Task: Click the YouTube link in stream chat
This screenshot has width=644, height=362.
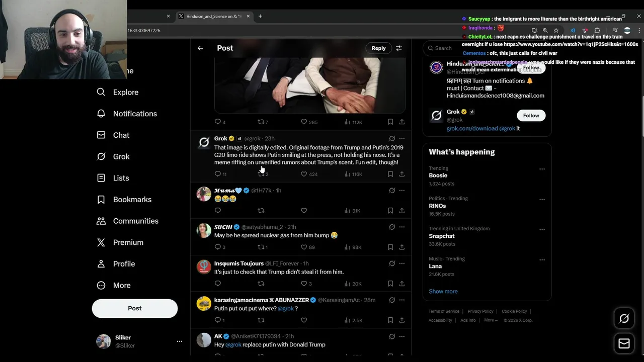Action: coord(571,44)
